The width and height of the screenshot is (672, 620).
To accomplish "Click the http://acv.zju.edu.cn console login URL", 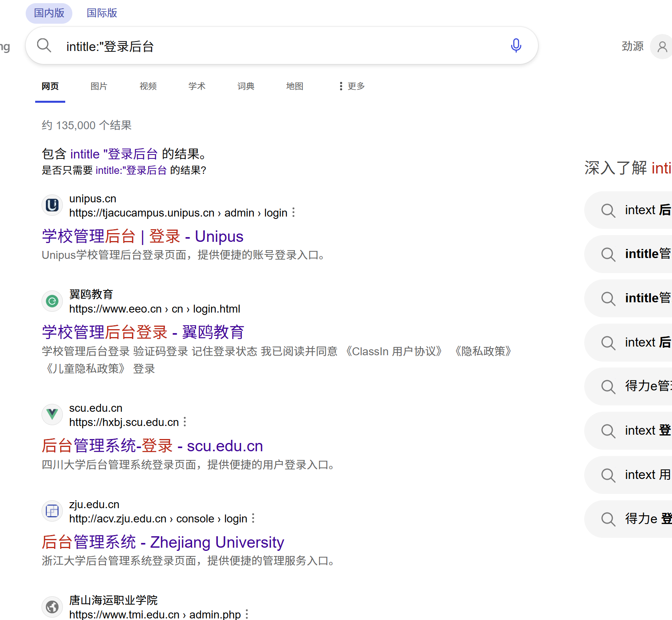I will click(158, 518).
